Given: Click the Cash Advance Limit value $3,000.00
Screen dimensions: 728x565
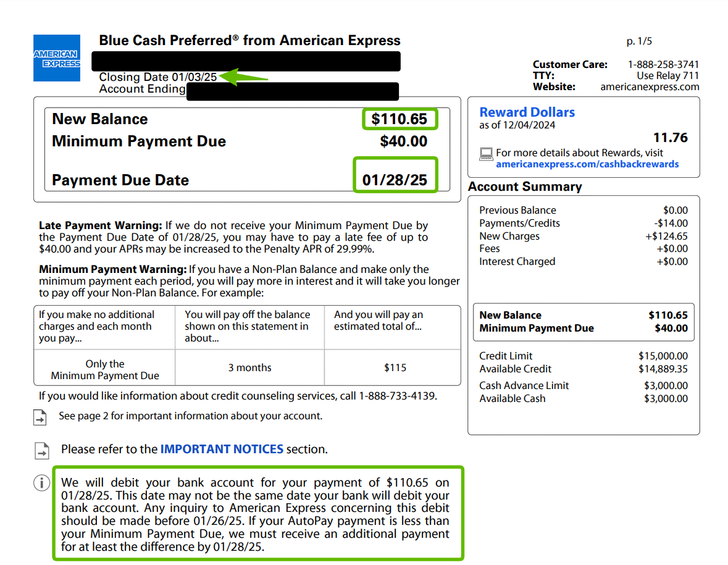Looking at the screenshot, I should [666, 386].
